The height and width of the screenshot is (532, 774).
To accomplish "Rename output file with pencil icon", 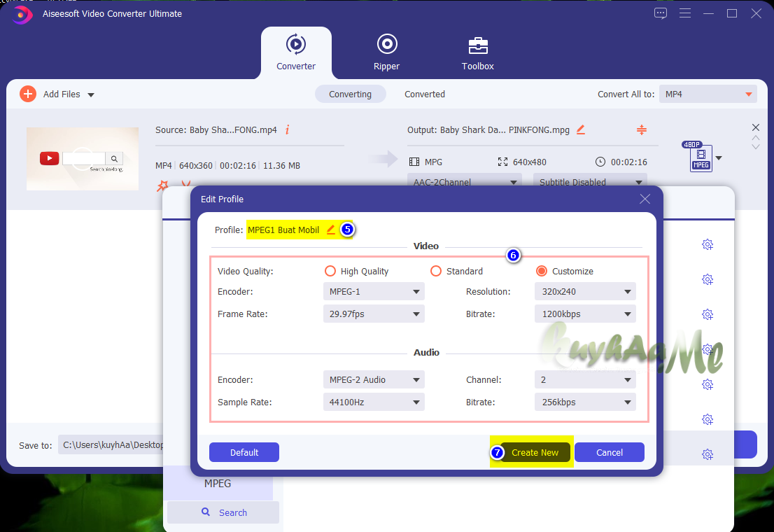I will [x=581, y=129].
